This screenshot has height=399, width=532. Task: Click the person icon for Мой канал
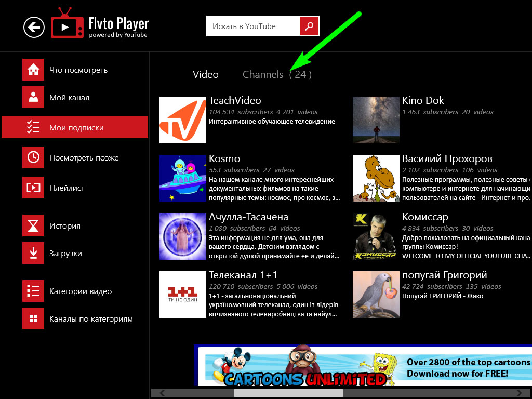[33, 97]
